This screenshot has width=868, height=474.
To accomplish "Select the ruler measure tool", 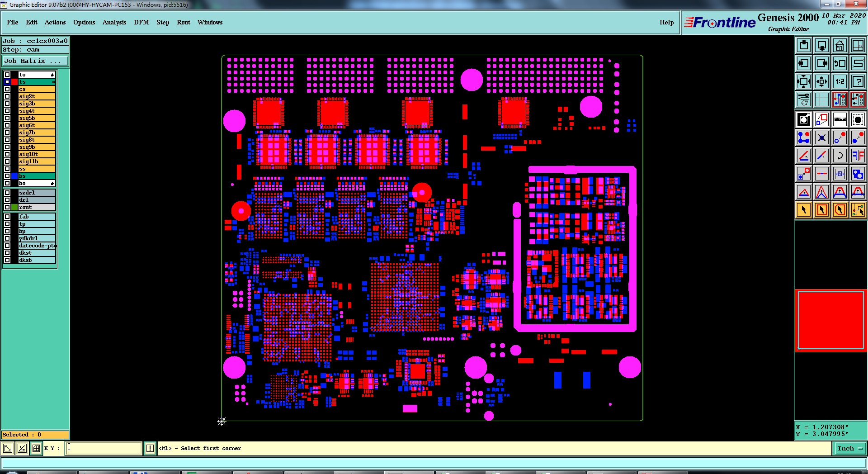I will click(840, 119).
